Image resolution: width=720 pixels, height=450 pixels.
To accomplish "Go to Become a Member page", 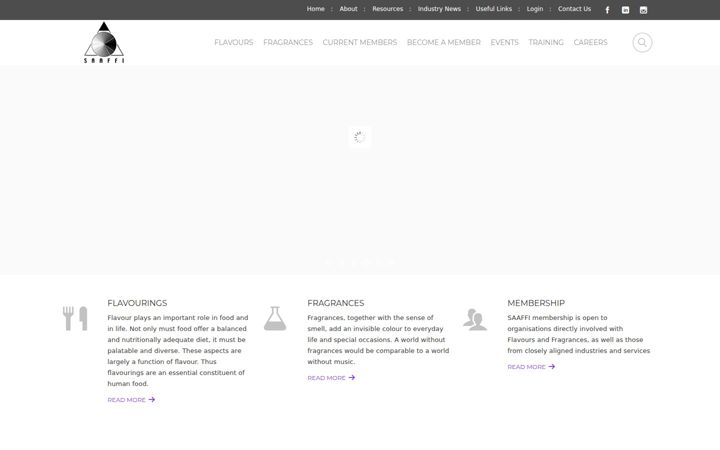I will 444,42.
